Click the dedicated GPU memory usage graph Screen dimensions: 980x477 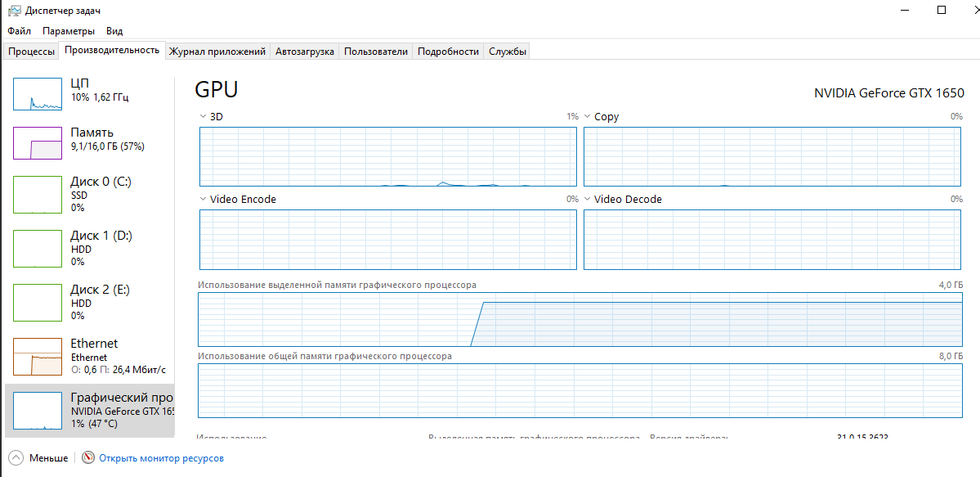click(580, 319)
